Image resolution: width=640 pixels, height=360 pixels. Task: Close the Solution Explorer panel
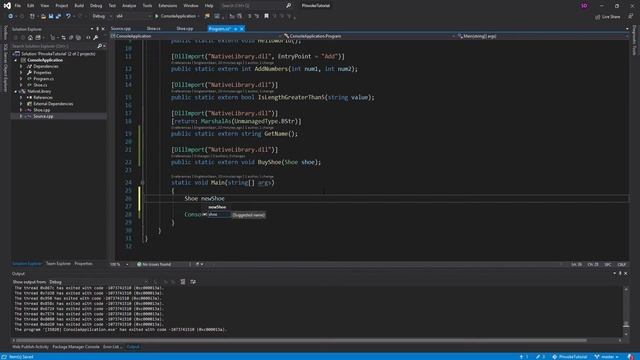point(103,29)
